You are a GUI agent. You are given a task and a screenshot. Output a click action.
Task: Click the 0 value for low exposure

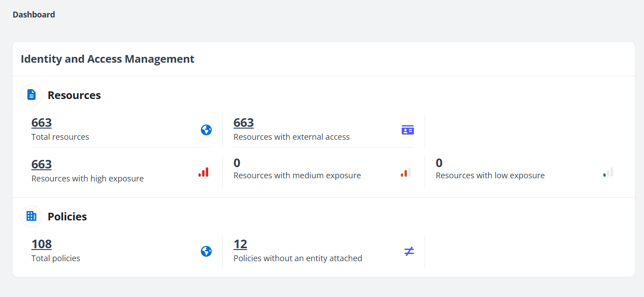click(x=439, y=163)
